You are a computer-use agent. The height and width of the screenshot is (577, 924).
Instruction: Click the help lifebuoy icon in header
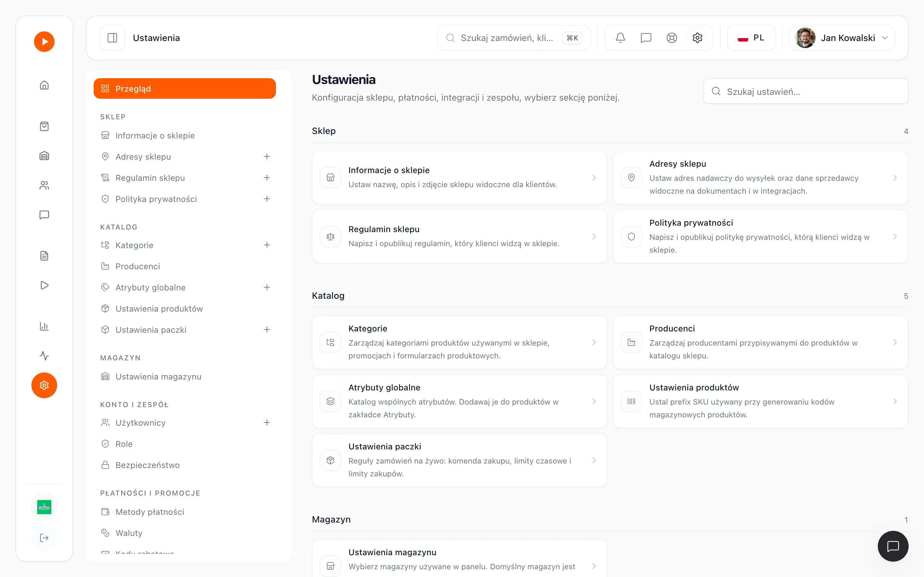(672, 38)
